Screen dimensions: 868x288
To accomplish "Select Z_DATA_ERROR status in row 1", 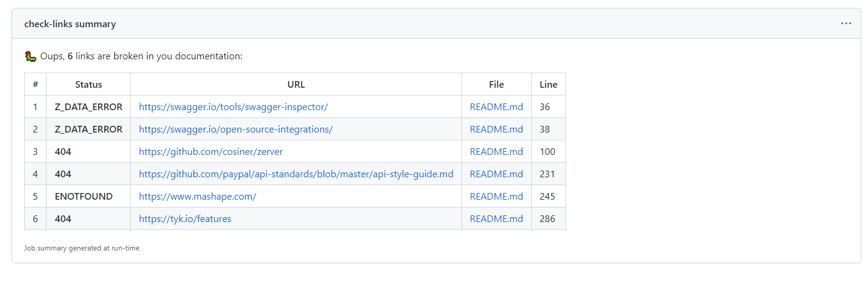I will coord(88,107).
